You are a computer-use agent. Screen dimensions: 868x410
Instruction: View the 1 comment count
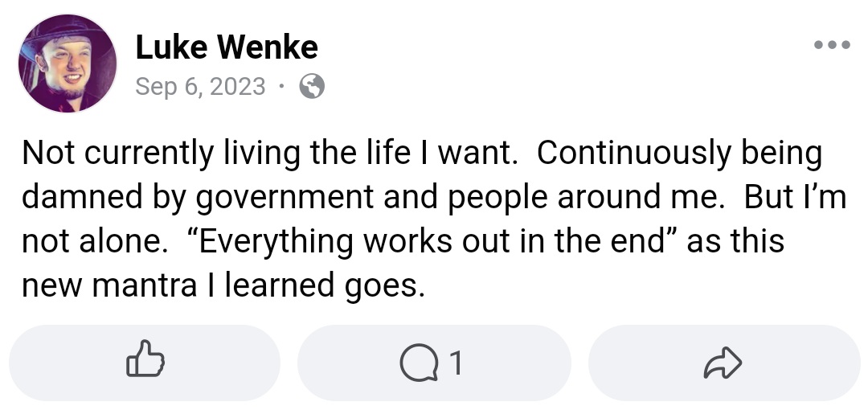click(x=456, y=364)
